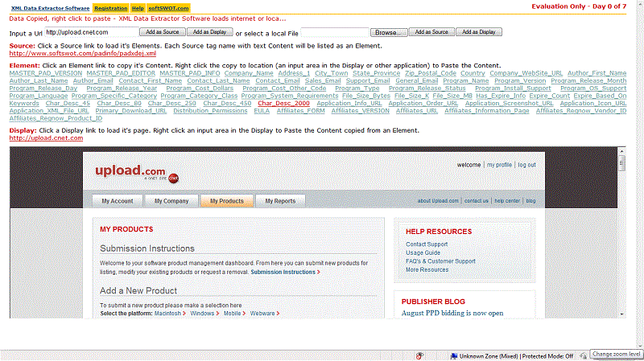This screenshot has width=644, height=361.
Task: Open the Help menu item
Action: [x=138, y=8]
